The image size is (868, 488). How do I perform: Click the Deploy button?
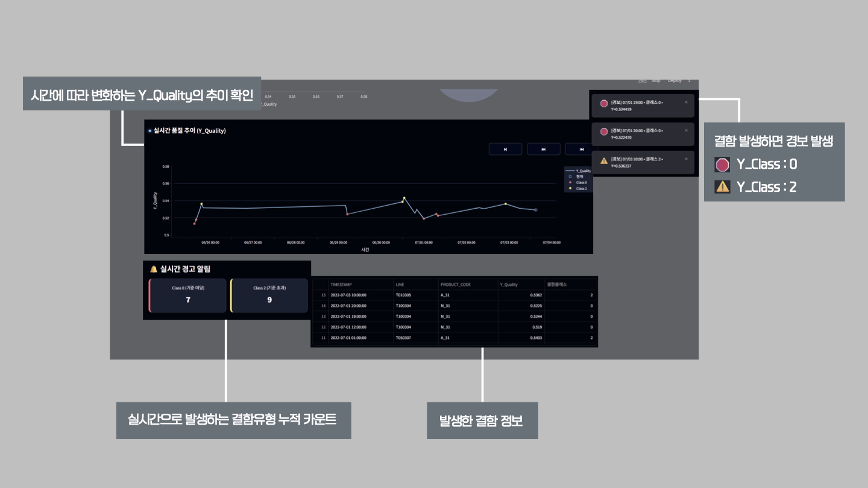pyautogui.click(x=674, y=80)
